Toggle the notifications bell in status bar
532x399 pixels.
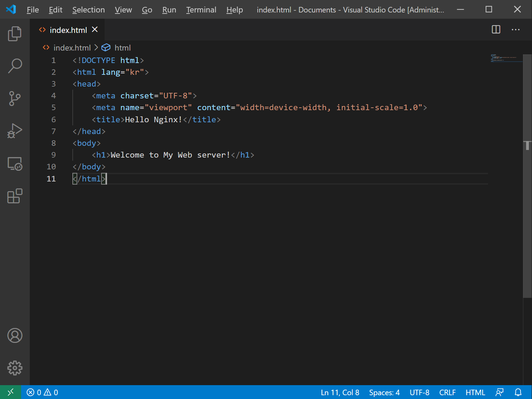coord(518,392)
